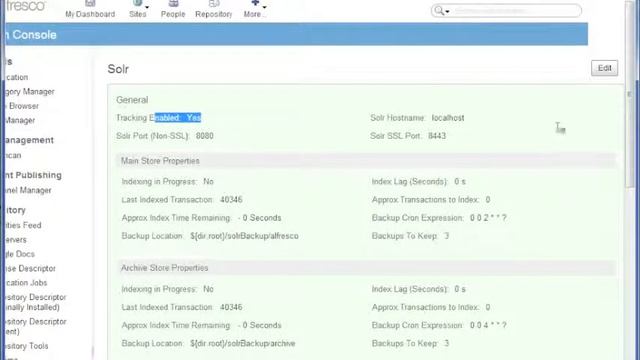This screenshot has width=640, height=360.
Task: Click the Solr Port (Non-SSL) value 8080
Action: coord(204,136)
